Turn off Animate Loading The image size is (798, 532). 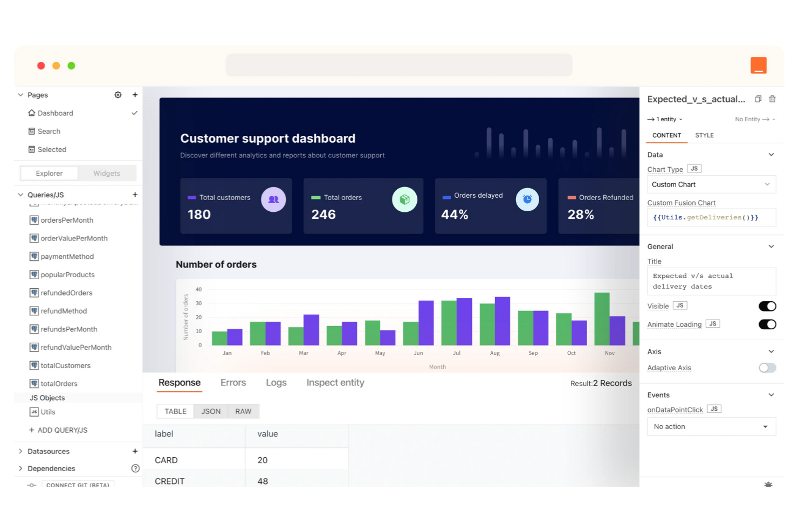click(x=767, y=324)
